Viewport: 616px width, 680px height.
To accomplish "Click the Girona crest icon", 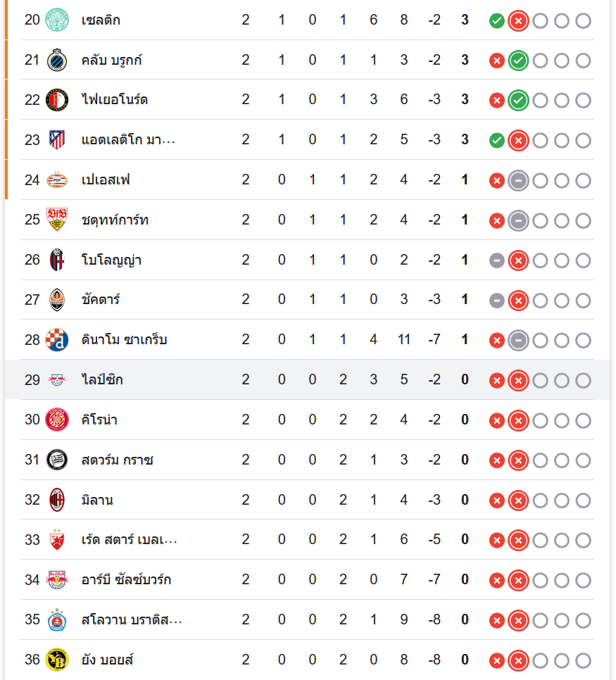I will [56, 420].
